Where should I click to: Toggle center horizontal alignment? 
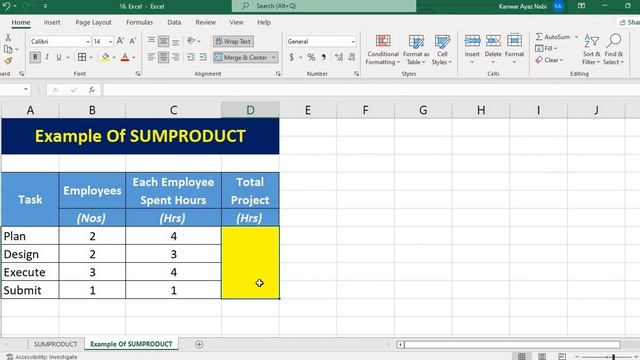pos(163,58)
